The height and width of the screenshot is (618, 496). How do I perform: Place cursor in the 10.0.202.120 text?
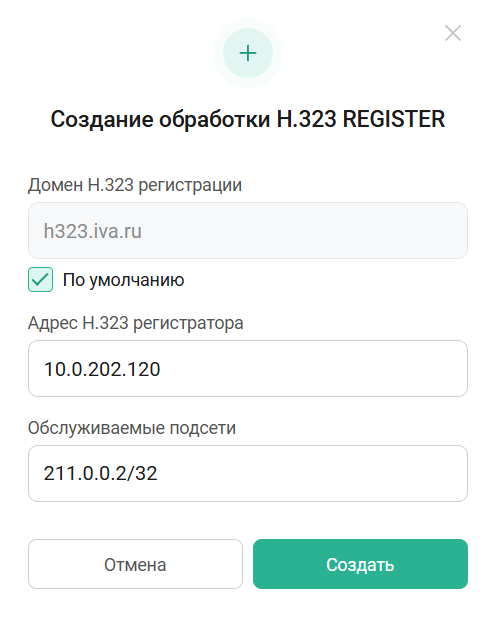[x=102, y=369]
